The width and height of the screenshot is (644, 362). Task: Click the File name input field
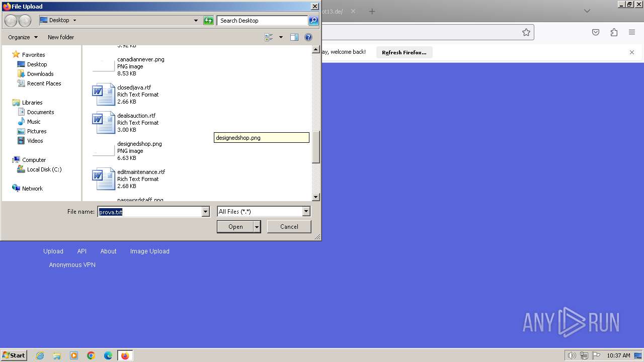point(149,212)
